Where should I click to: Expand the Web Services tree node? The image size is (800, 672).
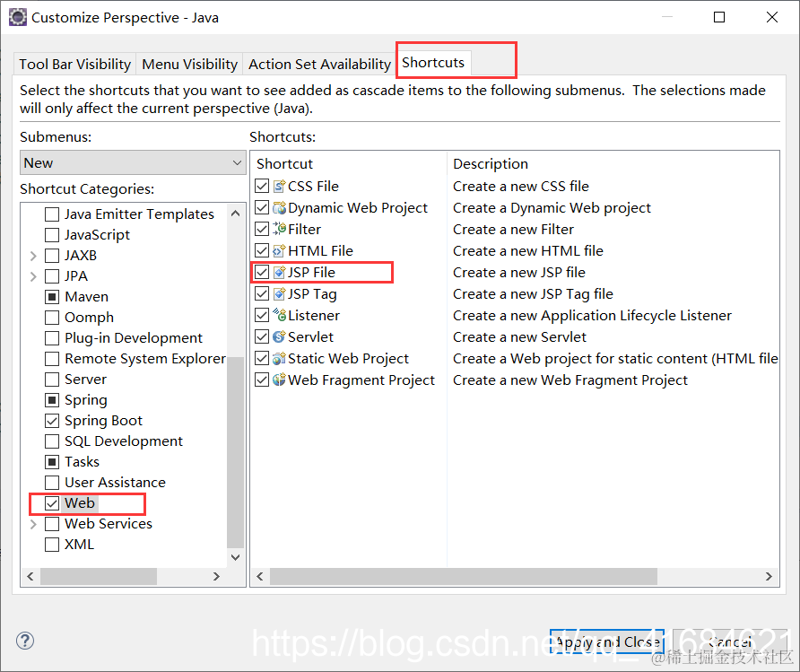(33, 524)
